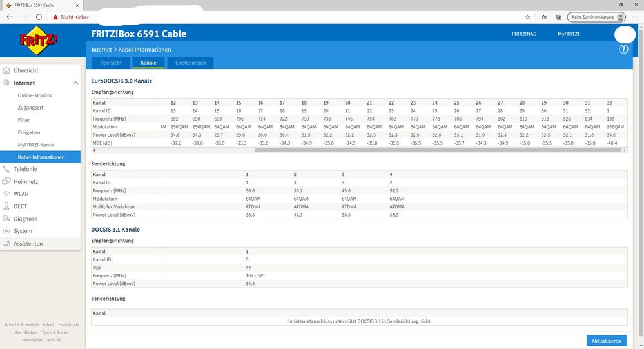Click the Multiplex-Verfahren row label
Screen dimensions: 644x349
(x=113, y=207)
